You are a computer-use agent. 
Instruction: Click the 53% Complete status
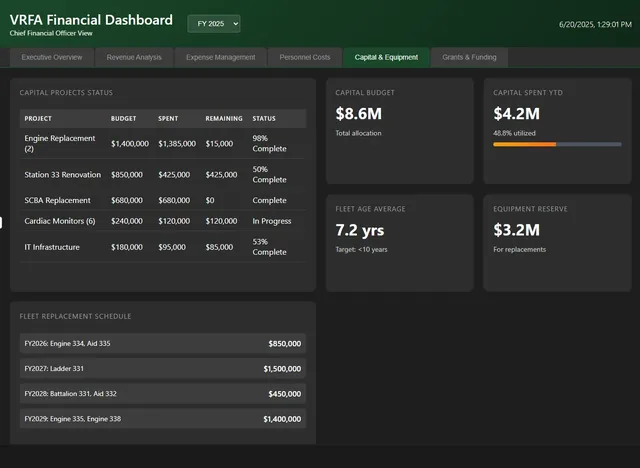pyautogui.click(x=269, y=247)
